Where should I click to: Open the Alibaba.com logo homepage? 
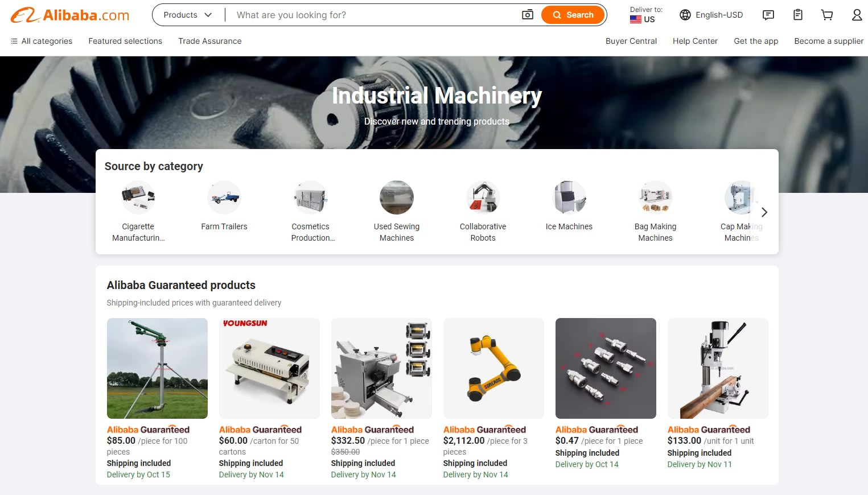[70, 15]
